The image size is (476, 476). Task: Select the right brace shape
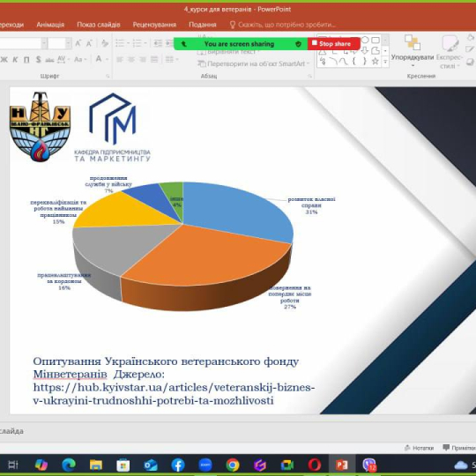pos(365,62)
